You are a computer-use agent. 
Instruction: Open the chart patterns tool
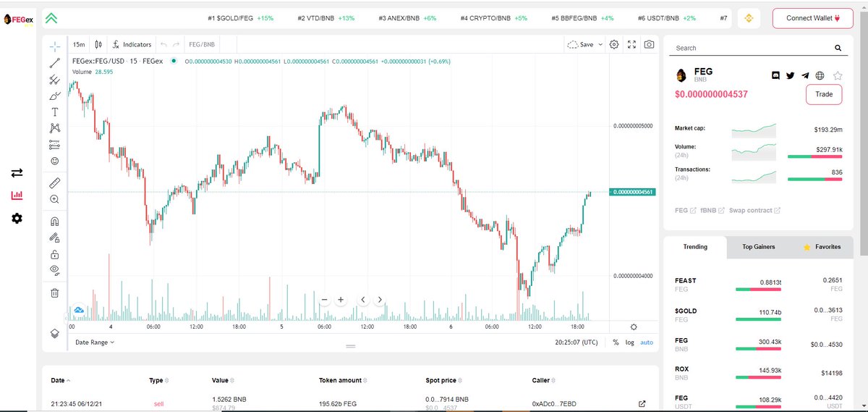click(54, 127)
